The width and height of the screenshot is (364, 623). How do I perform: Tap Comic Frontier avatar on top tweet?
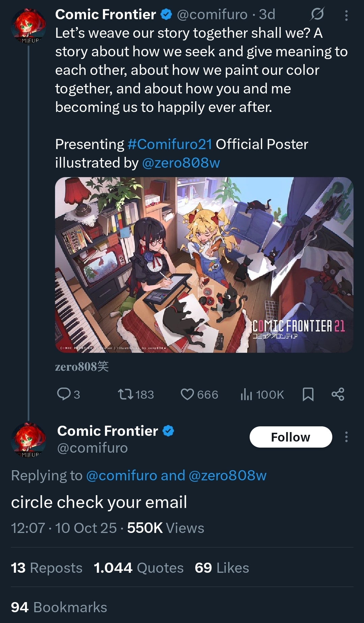(x=28, y=26)
